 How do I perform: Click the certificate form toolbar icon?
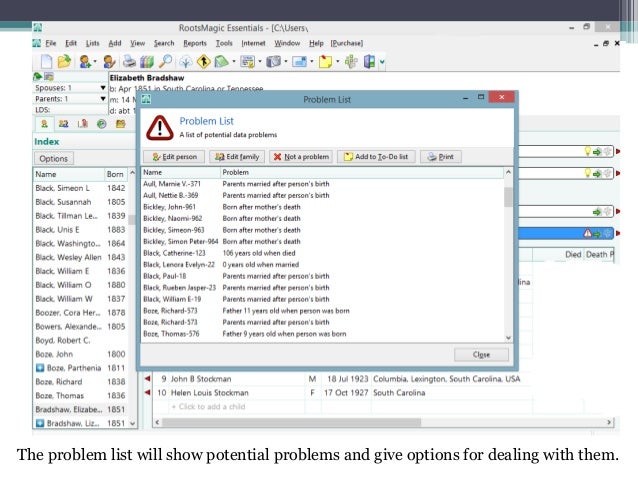click(x=247, y=61)
